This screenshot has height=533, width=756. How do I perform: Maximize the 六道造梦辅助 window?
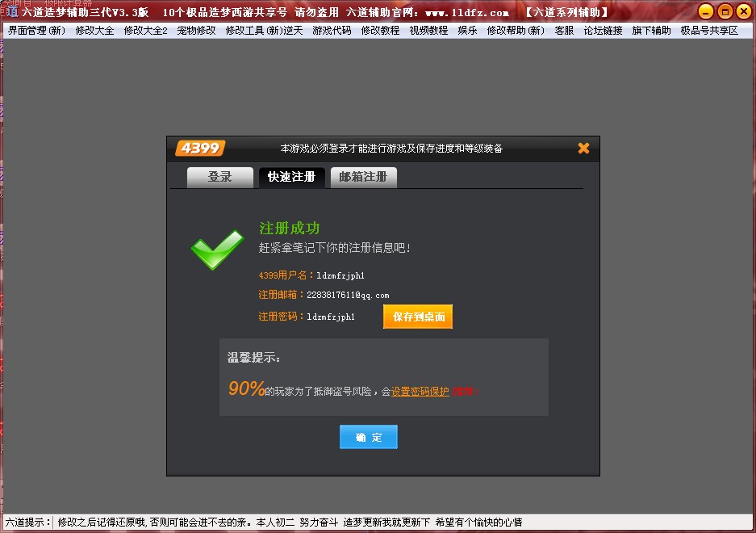click(x=725, y=11)
